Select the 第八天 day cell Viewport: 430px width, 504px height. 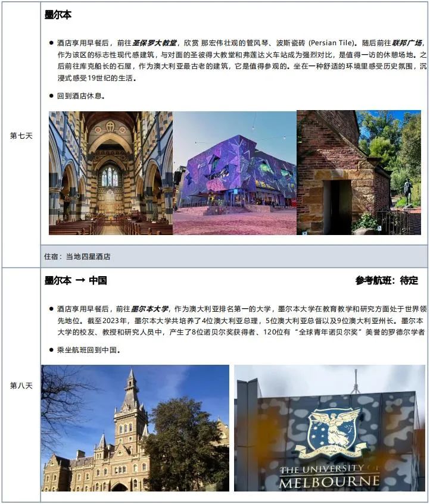tap(21, 386)
